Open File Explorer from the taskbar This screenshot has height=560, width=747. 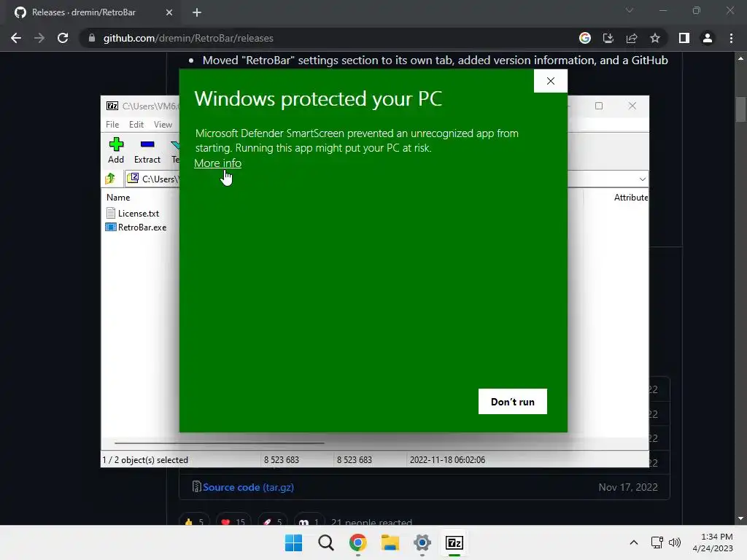(390, 542)
